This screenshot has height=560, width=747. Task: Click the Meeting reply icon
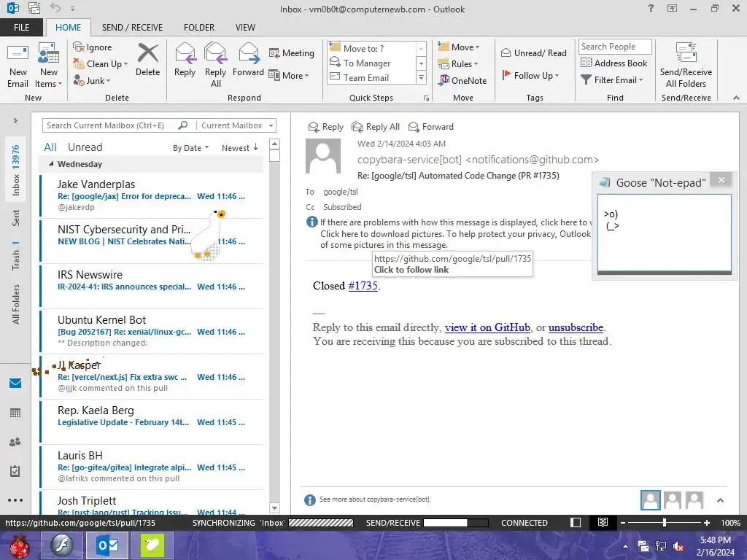(x=274, y=52)
